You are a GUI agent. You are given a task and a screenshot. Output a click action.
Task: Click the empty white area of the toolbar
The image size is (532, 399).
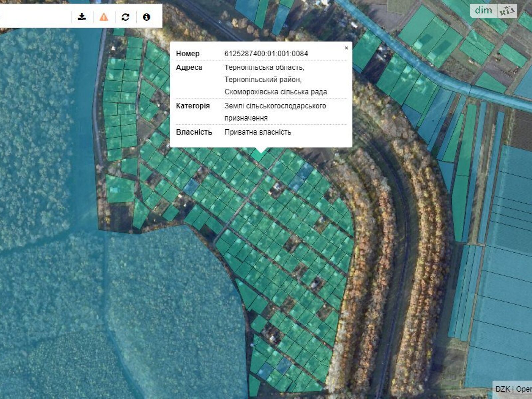37,16
